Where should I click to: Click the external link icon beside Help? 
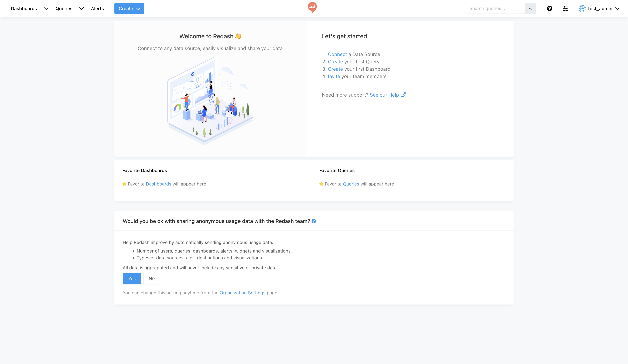[403, 95]
